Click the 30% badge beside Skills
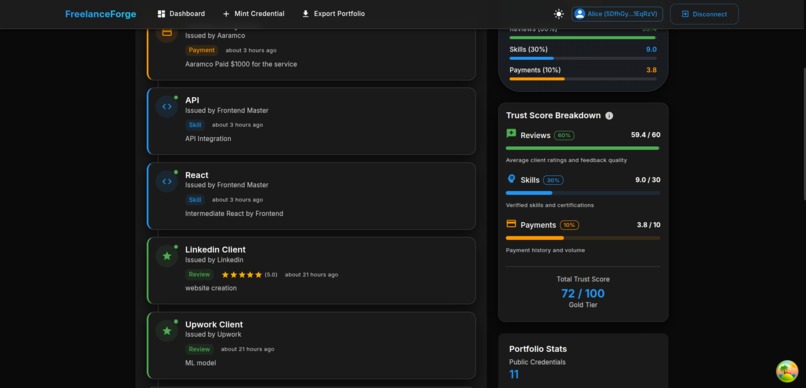806x388 pixels. click(x=553, y=180)
